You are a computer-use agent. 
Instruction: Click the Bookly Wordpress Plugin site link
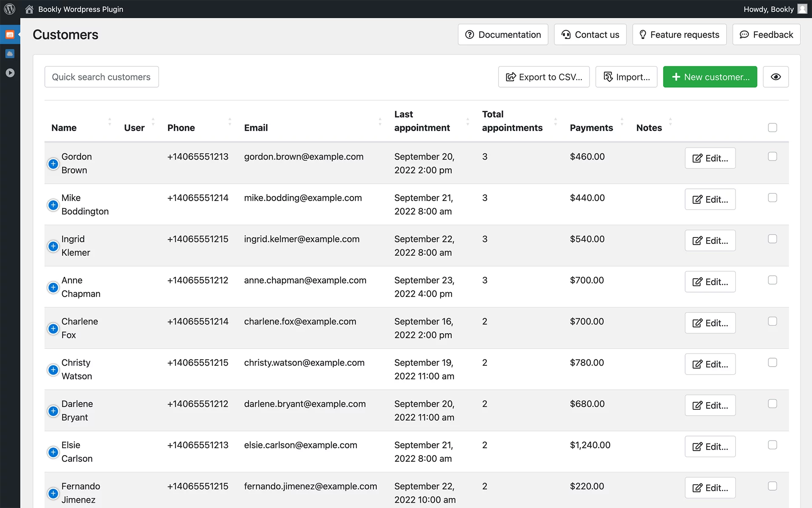81,9
